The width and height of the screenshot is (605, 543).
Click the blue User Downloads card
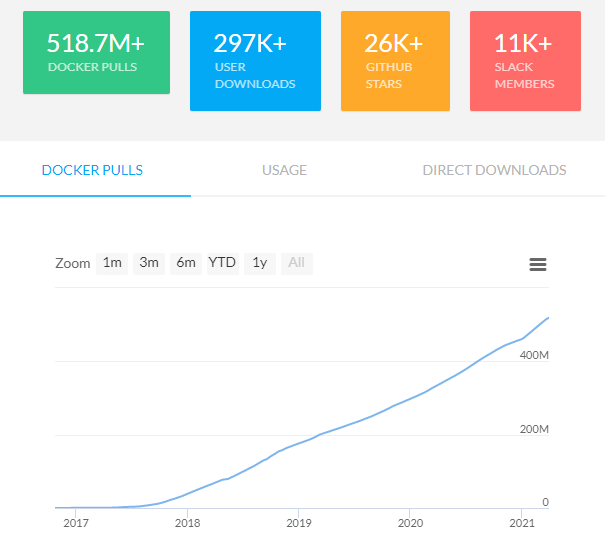pos(255,60)
